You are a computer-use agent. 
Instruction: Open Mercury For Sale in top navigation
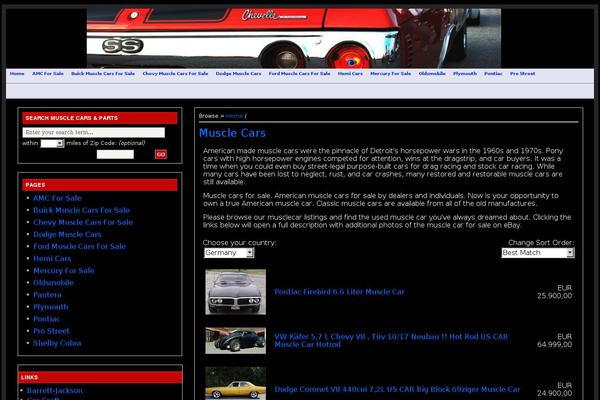pyautogui.click(x=391, y=73)
